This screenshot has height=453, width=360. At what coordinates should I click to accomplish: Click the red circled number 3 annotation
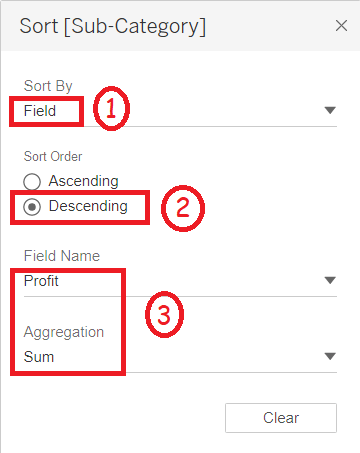pyautogui.click(x=164, y=314)
